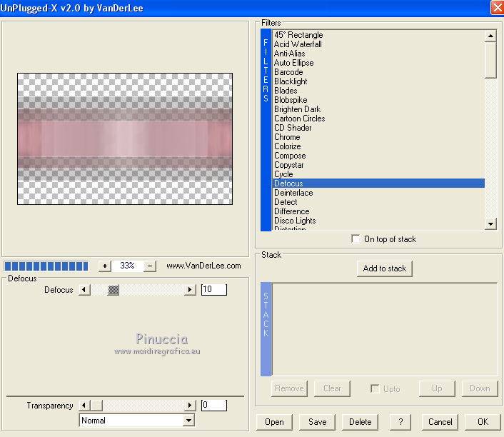This screenshot has width=504, height=437.
Task: Click the 33% zoom value
Action: (x=127, y=266)
